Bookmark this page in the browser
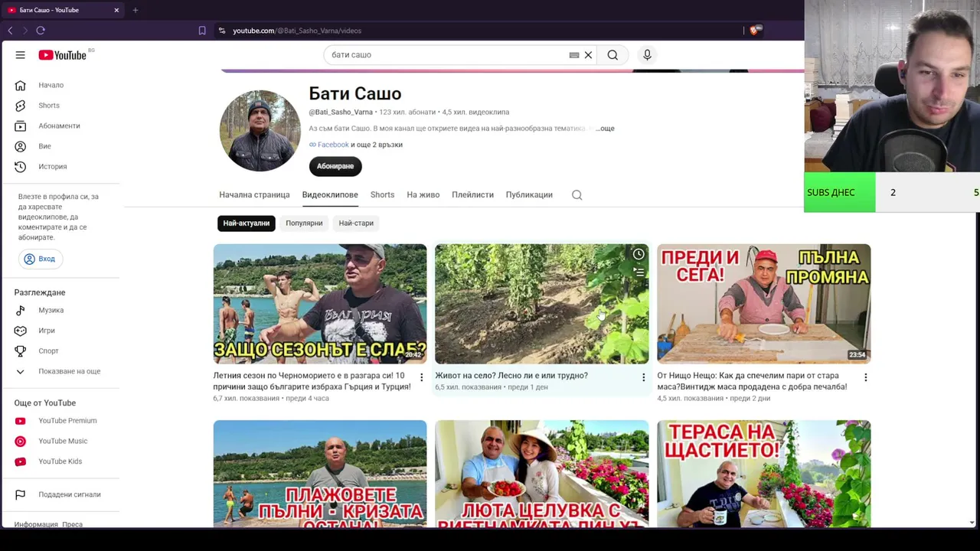 [202, 31]
